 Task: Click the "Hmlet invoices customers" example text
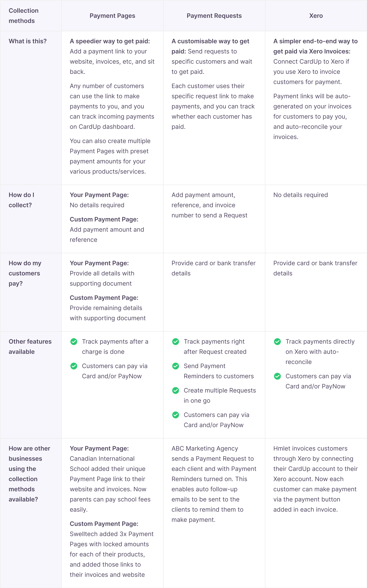tap(310, 448)
